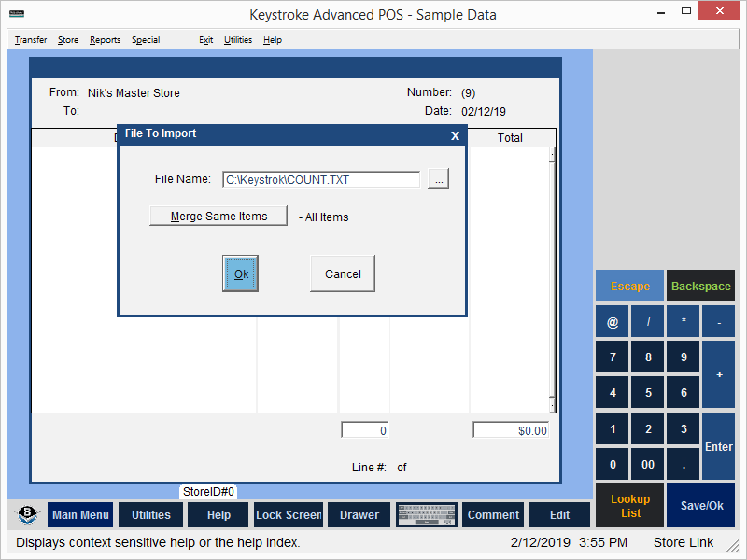Image resolution: width=747 pixels, height=560 pixels.
Task: Click the window resize grip icon
Action: (x=732, y=545)
